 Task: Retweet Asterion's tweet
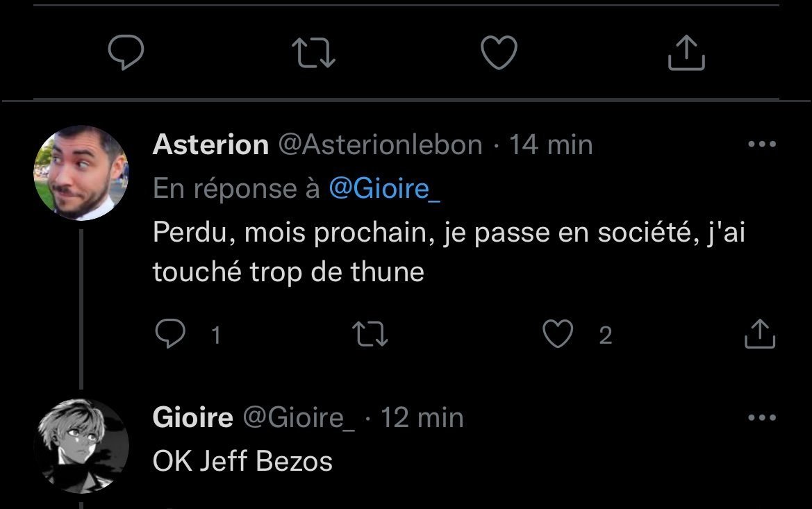pyautogui.click(x=370, y=335)
